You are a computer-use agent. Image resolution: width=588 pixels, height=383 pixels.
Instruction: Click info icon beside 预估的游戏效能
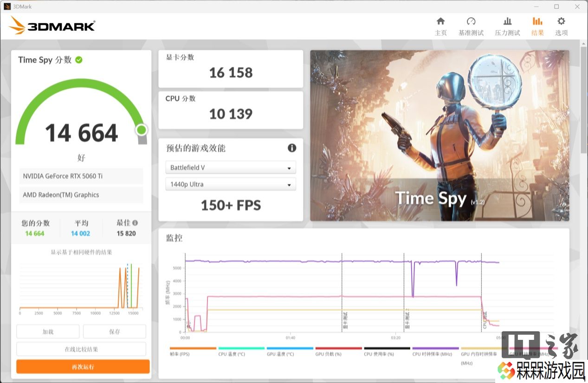[x=292, y=148]
